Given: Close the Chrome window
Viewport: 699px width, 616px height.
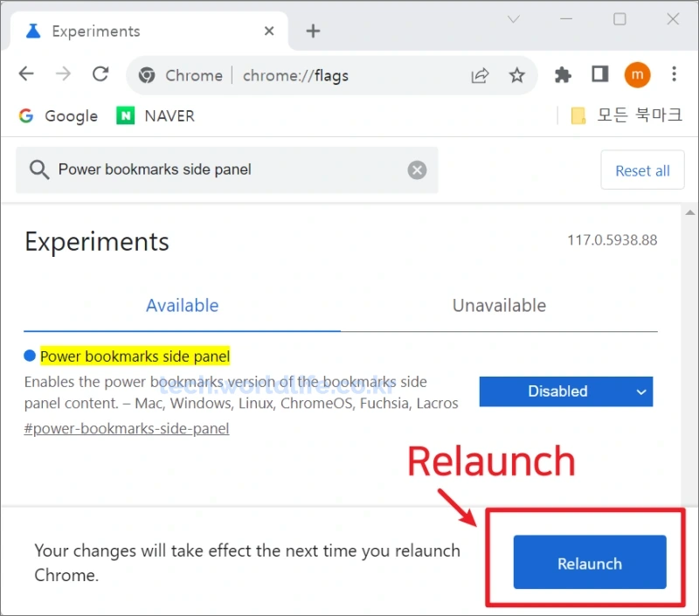Looking at the screenshot, I should click(673, 18).
